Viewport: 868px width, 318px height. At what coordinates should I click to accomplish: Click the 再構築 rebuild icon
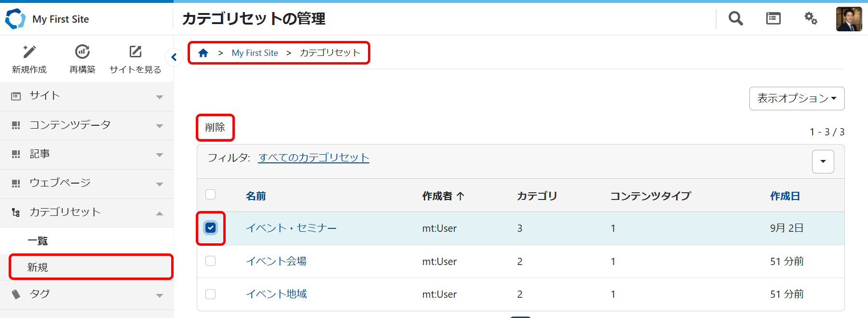[x=82, y=52]
